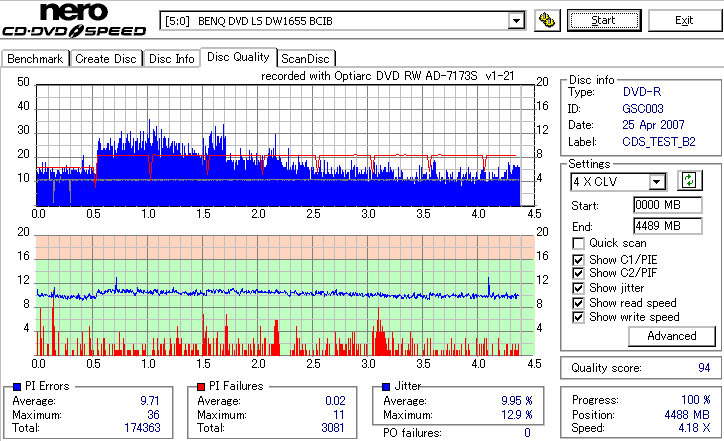724x441 pixels.
Task: Click the PO failures value 0
Action: pos(527,433)
